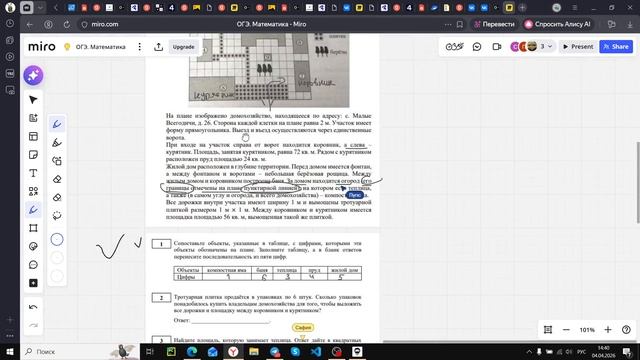
Task: Start presentation with Present button
Action: 578,47
